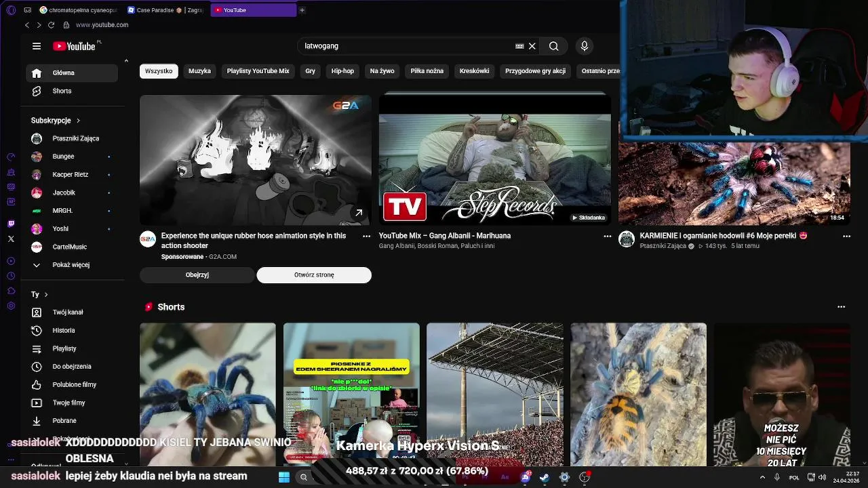
Task: Reload the page
Action: (x=51, y=25)
